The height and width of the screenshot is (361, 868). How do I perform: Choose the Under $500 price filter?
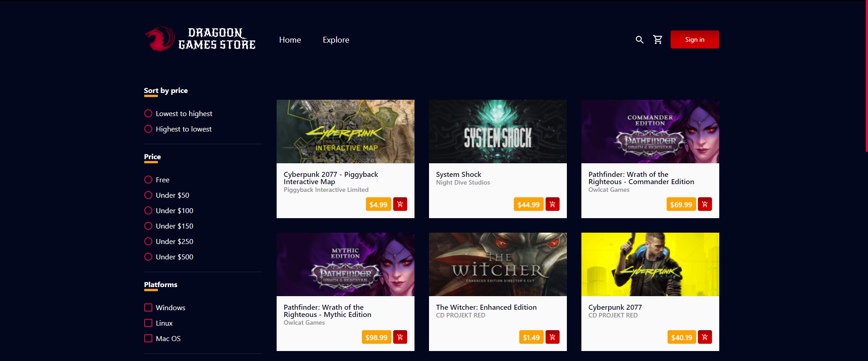click(x=148, y=257)
